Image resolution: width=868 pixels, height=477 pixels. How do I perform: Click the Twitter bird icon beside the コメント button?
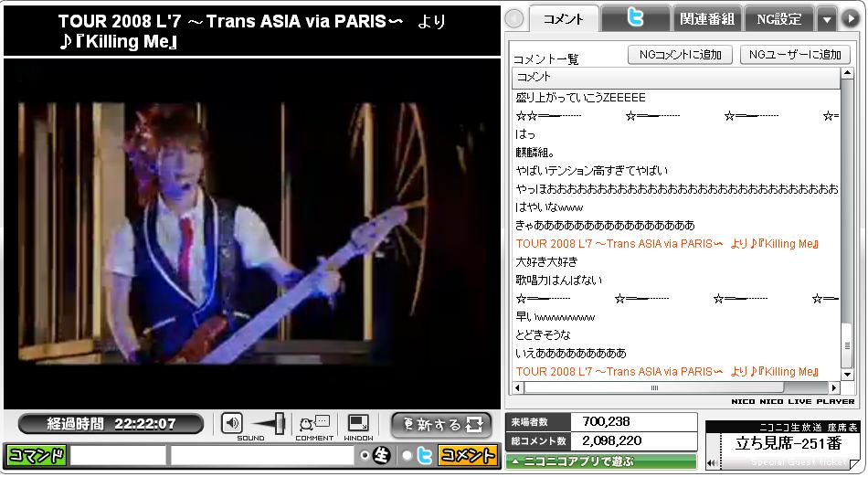pos(425,455)
